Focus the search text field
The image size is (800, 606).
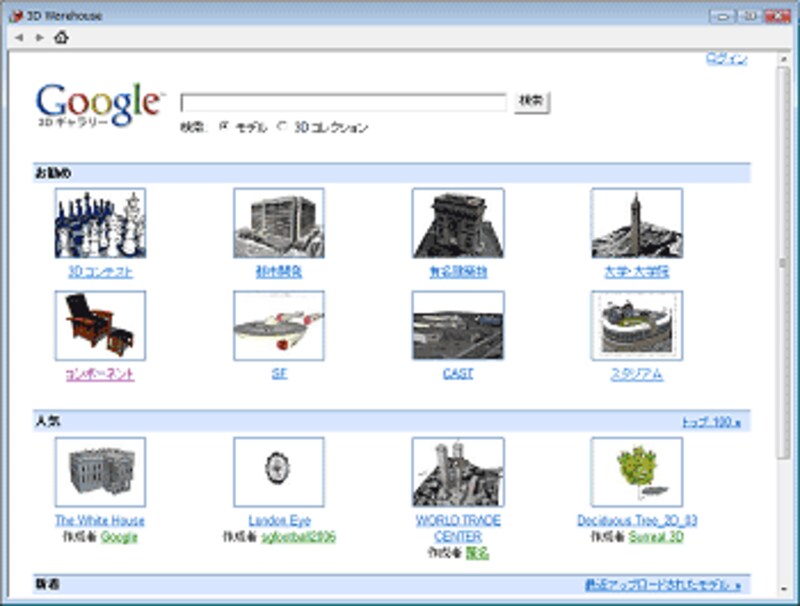point(343,102)
